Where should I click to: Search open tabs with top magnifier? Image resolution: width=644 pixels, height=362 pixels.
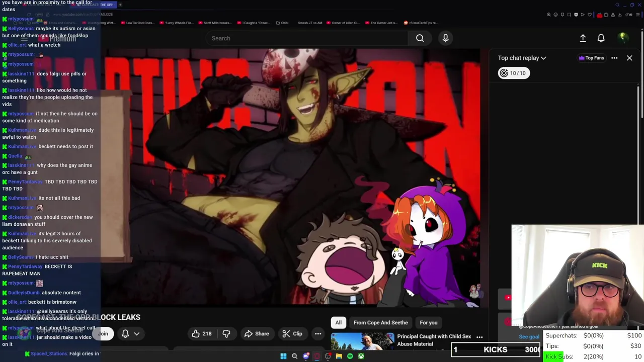[617, 5]
